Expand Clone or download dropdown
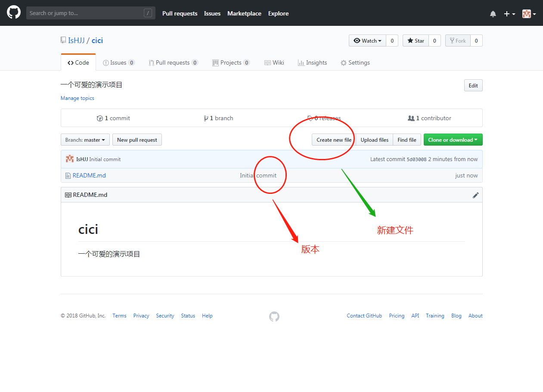 click(x=453, y=140)
